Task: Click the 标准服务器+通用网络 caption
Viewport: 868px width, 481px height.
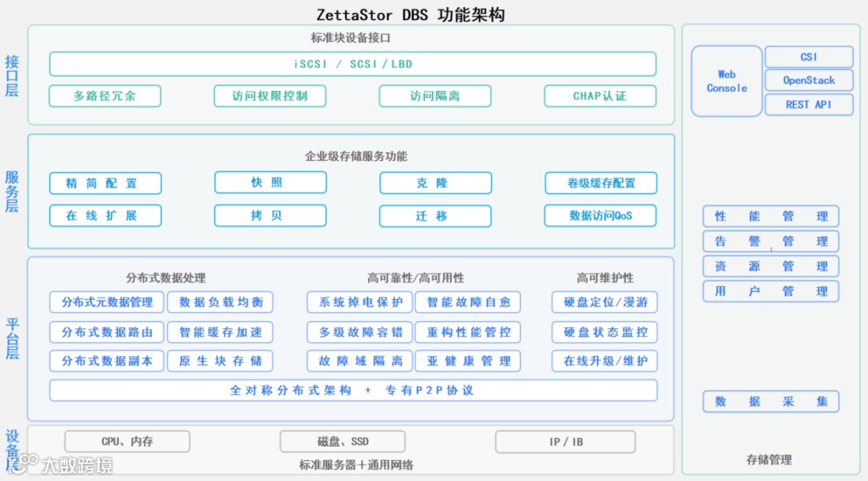Action: [356, 465]
